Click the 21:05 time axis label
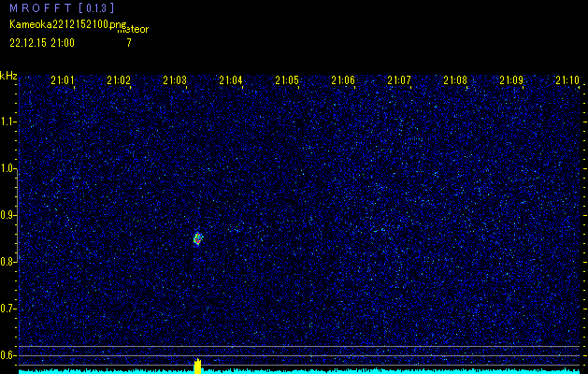The image size is (588, 374). point(287,80)
